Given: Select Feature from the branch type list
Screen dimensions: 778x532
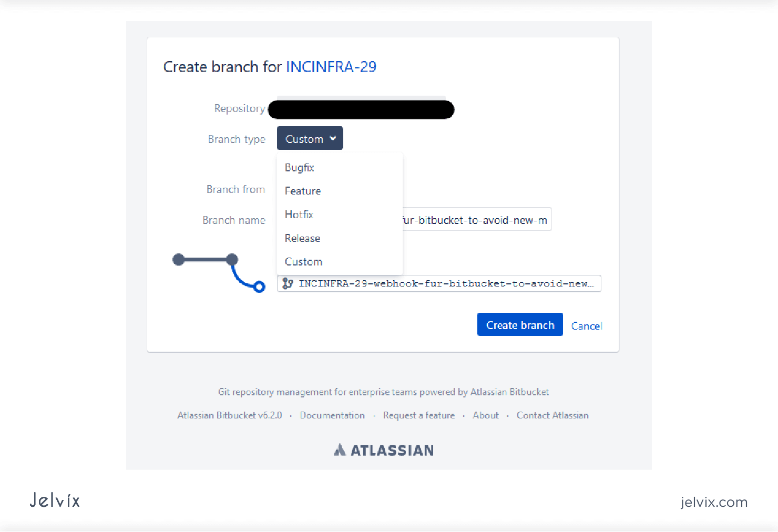Looking at the screenshot, I should [303, 191].
